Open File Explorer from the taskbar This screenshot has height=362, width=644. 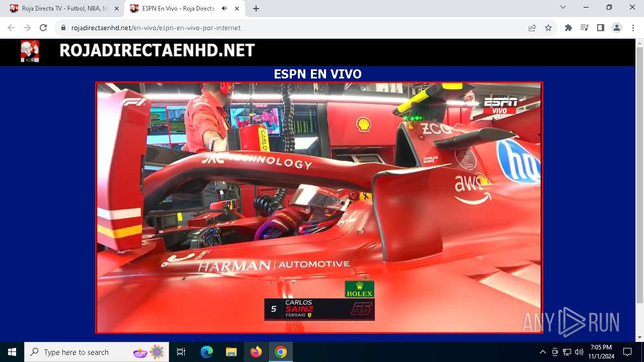pos(231,352)
